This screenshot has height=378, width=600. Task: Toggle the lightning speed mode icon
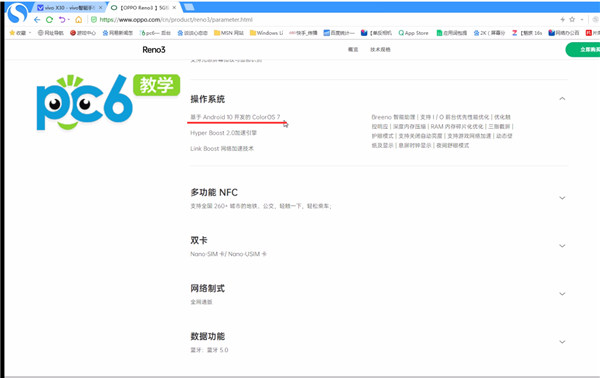pos(562,20)
